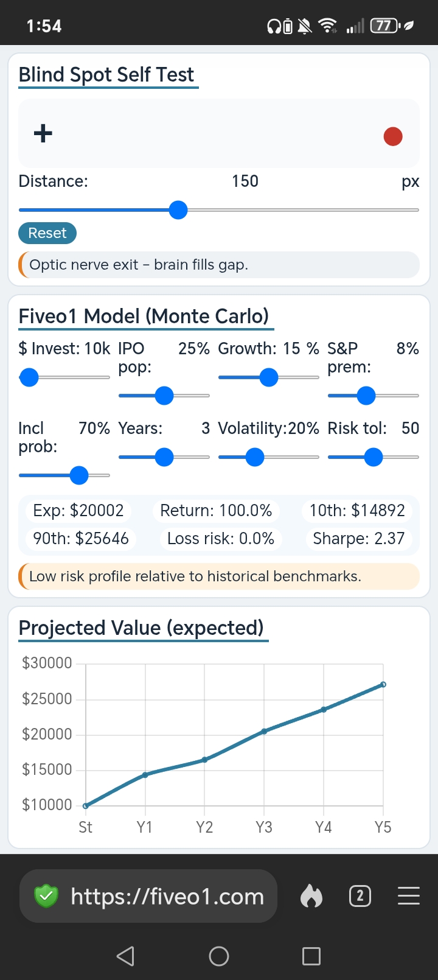Tap the fixation plus cross
438x980 pixels.
pos(43,133)
